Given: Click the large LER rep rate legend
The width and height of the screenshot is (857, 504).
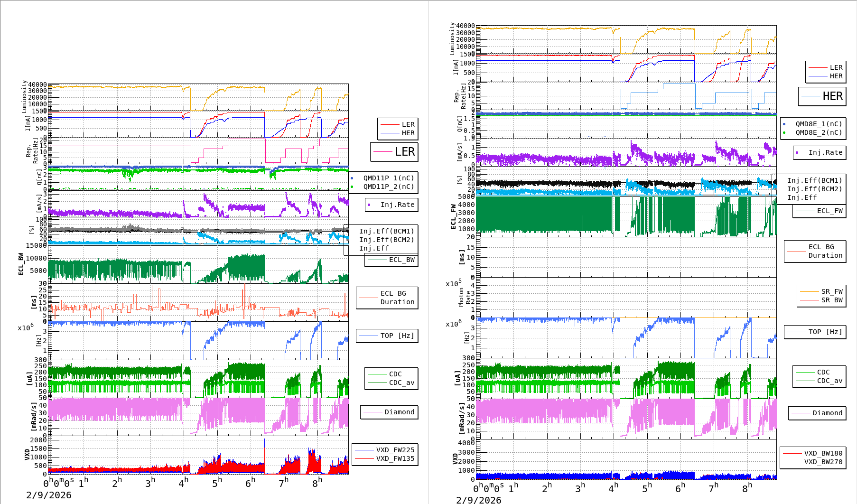Looking at the screenshot, I should [x=394, y=152].
